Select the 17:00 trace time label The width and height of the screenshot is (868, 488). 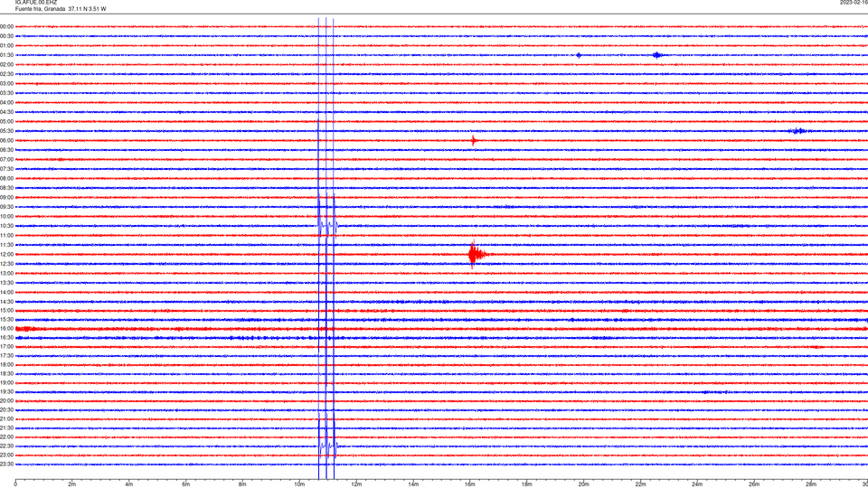click(6, 347)
